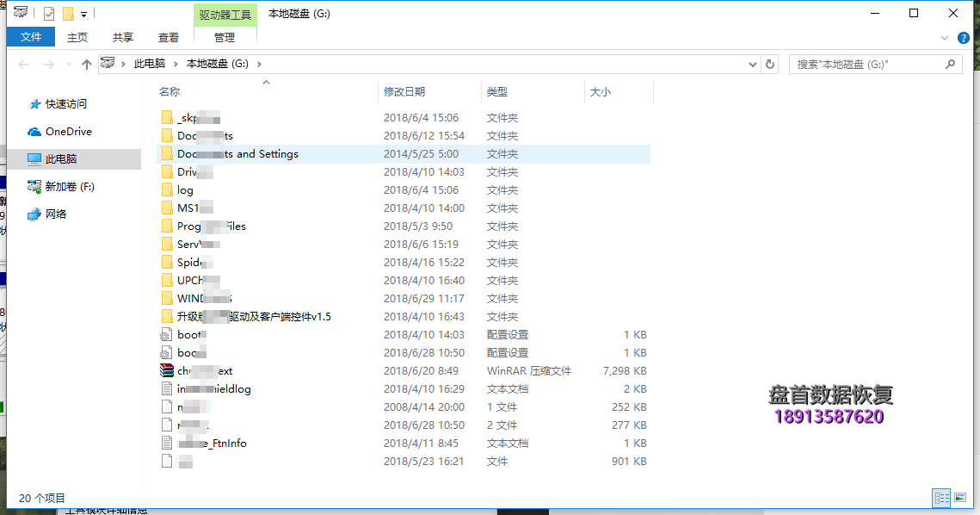
Task: Expand the Customize Quick Access Toolbar dropdown
Action: tap(84, 15)
